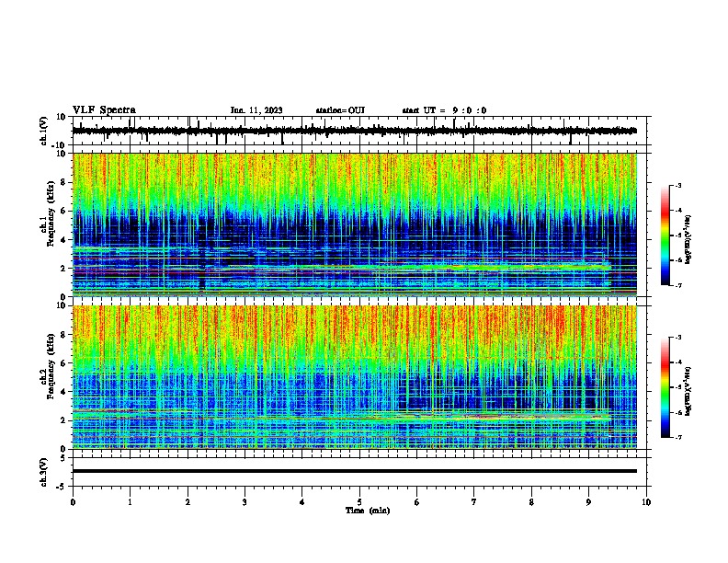Viewport: 728px width, 563px height.
Task: Click the 'Time (min)' axis label
Action: click(368, 511)
